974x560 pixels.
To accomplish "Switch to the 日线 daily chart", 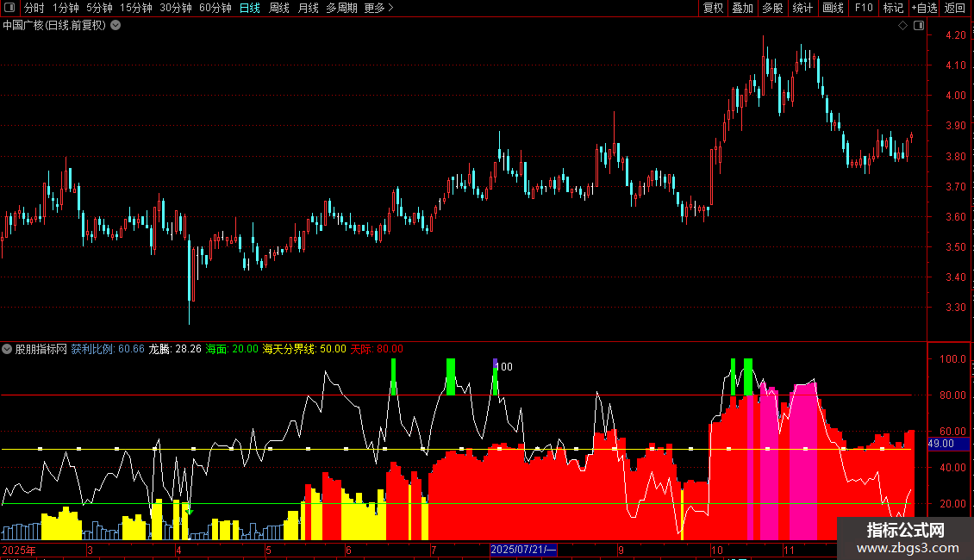I will 250,8.
